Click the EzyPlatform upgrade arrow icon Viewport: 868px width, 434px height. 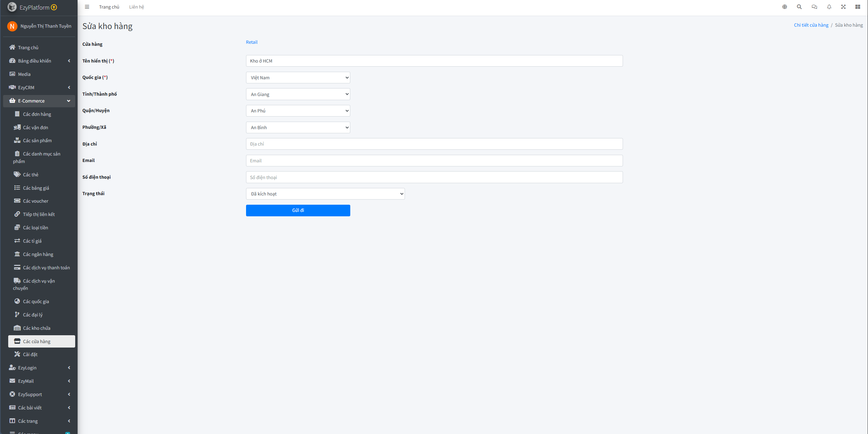pos(54,7)
